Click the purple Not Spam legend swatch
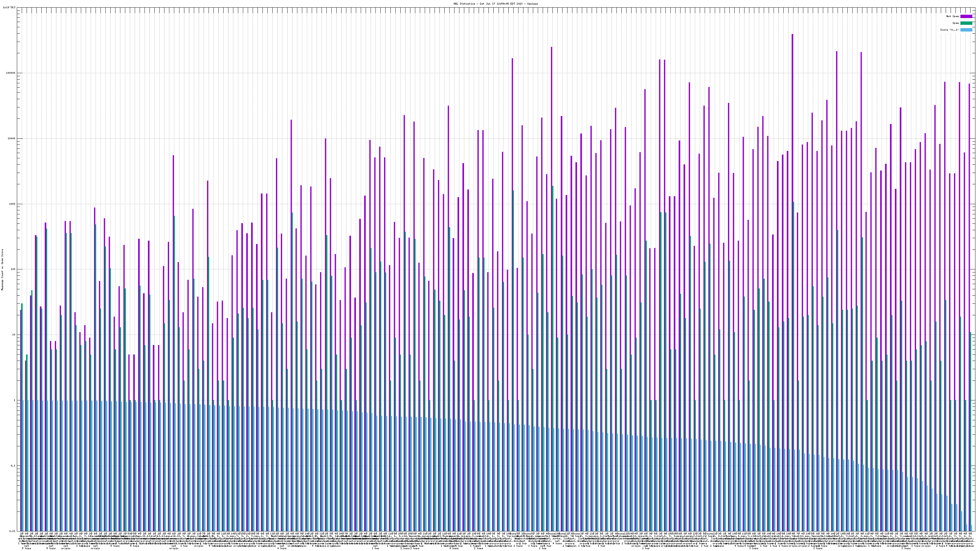The height and width of the screenshot is (551, 980). 966,16
